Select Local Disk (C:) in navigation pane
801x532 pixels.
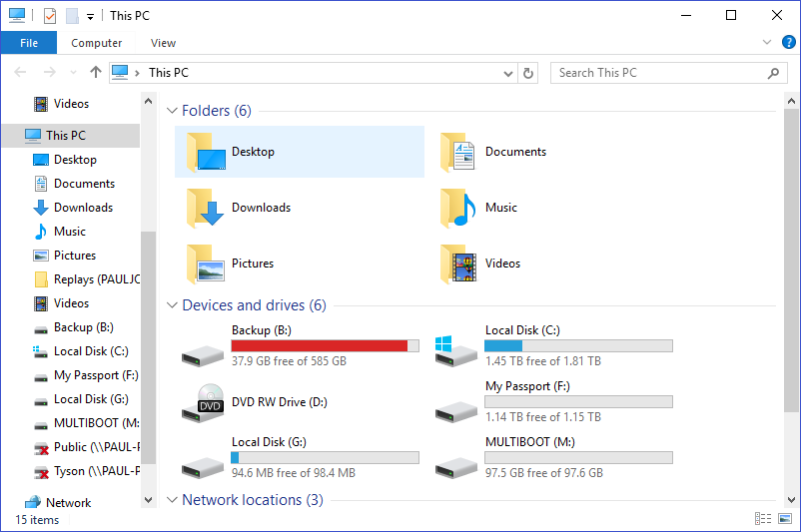click(x=91, y=351)
